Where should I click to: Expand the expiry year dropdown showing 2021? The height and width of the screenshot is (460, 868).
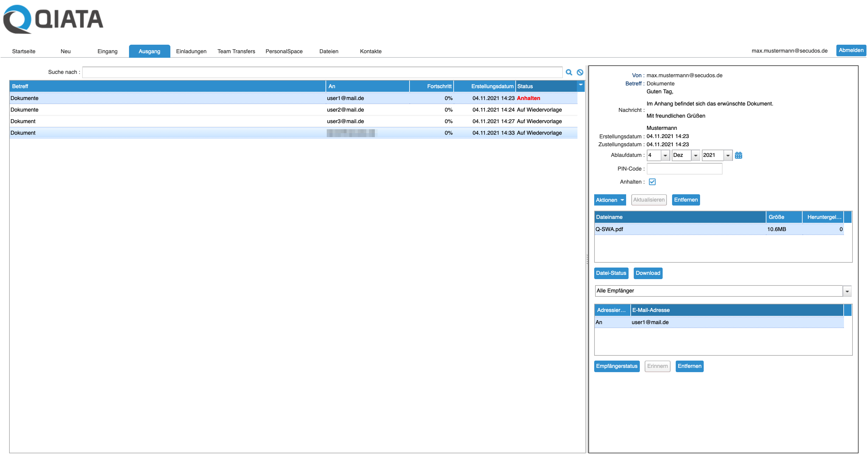point(727,155)
